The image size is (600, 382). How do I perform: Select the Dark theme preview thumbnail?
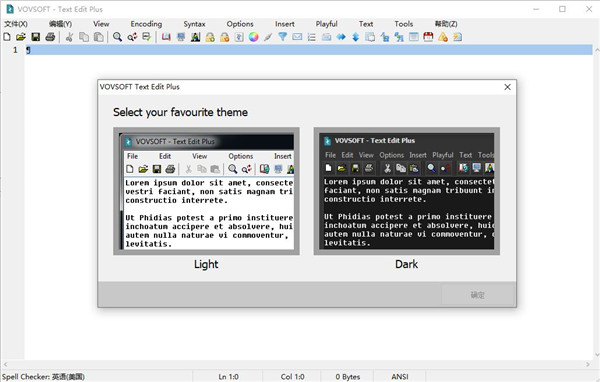pos(407,191)
